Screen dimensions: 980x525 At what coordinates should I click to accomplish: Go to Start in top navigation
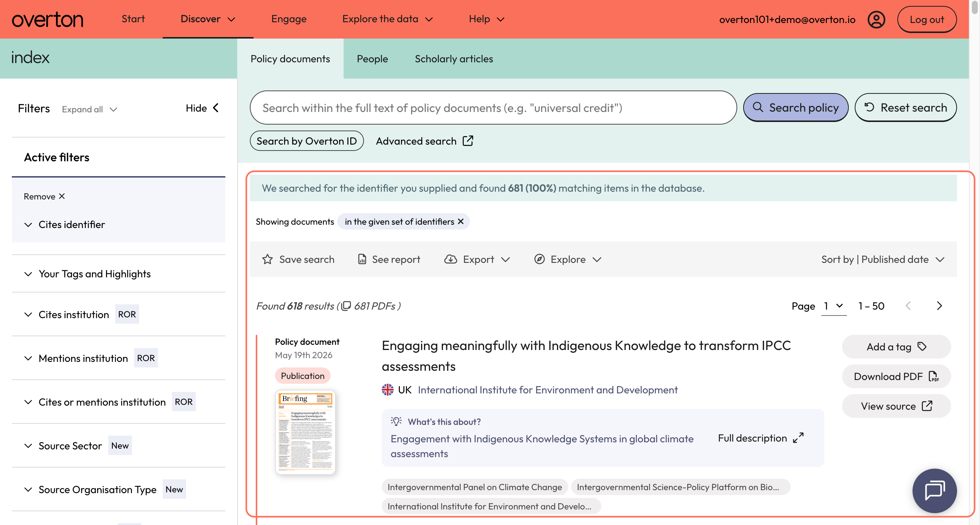tap(133, 19)
